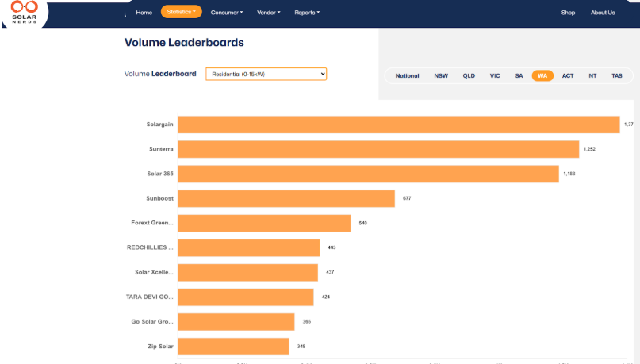The height and width of the screenshot is (364, 640).
Task: Click the Sunterra axis label
Action: (x=161, y=149)
